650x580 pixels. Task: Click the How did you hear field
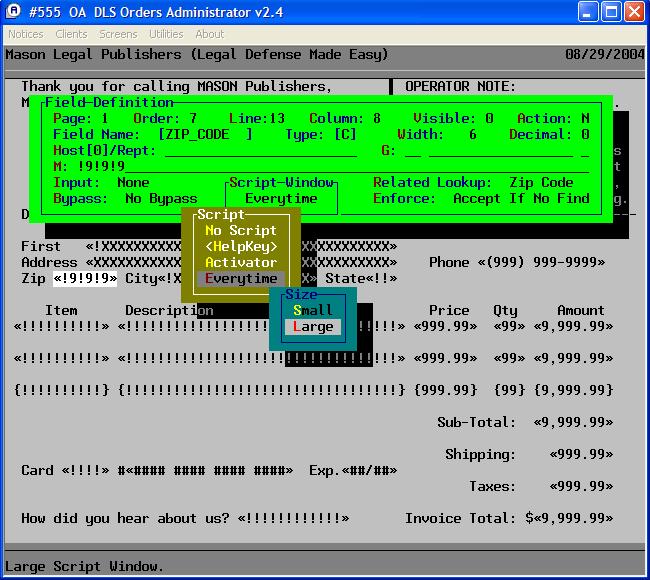293,518
